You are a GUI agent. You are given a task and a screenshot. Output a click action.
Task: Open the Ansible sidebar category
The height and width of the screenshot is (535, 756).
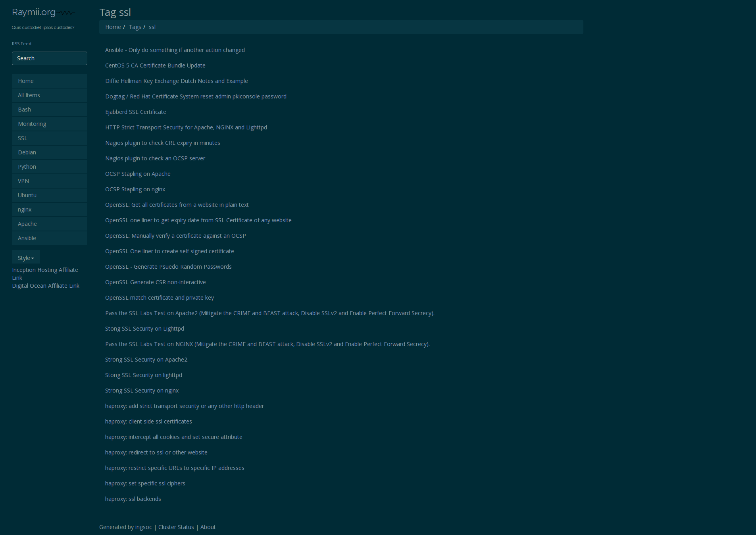pos(50,238)
